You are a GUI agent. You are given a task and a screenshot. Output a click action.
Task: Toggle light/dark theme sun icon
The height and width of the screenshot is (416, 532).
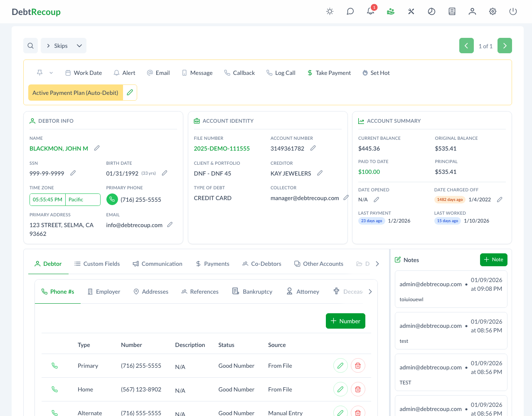(x=330, y=12)
